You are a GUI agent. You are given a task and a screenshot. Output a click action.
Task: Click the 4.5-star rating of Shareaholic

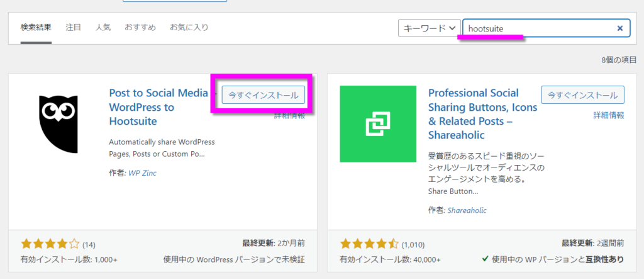coord(369,244)
